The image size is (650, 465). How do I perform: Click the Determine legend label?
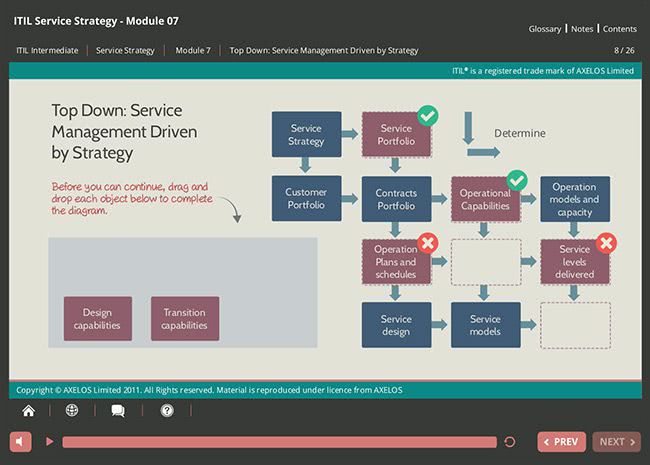click(520, 133)
